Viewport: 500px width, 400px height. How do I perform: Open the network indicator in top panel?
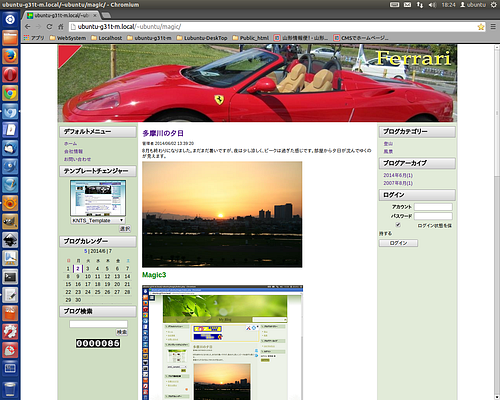(420, 5)
